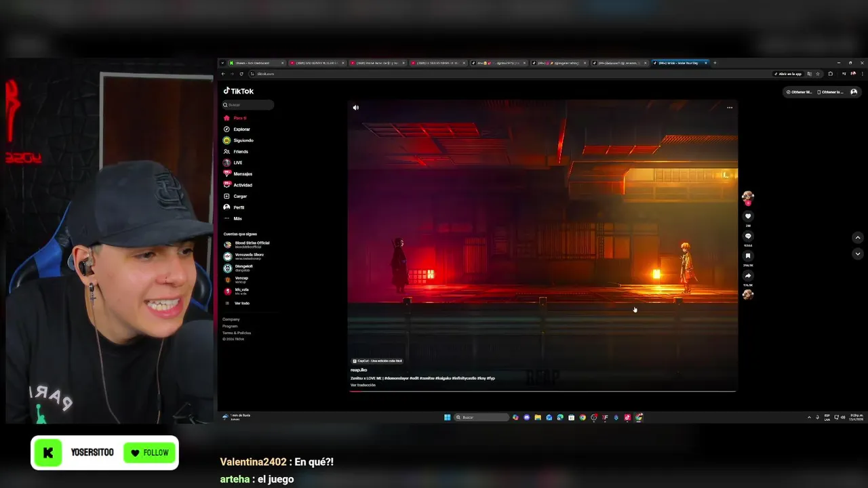868x488 pixels.
Task: Share video with arrow icon
Action: pyautogui.click(x=748, y=276)
